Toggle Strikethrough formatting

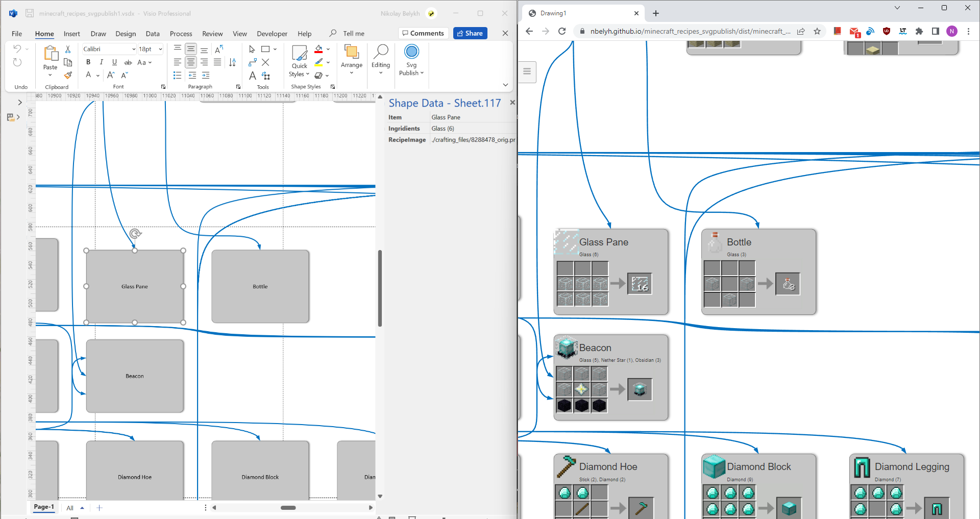pos(128,62)
